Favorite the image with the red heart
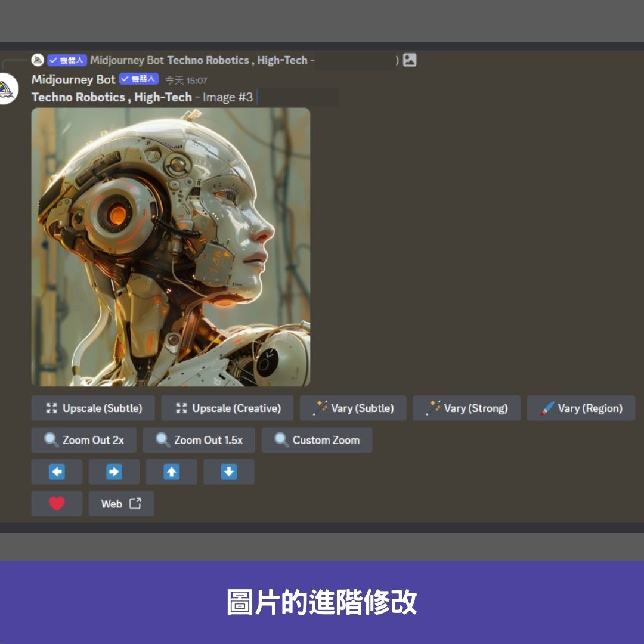Viewport: 644px width, 644px height. [57, 504]
